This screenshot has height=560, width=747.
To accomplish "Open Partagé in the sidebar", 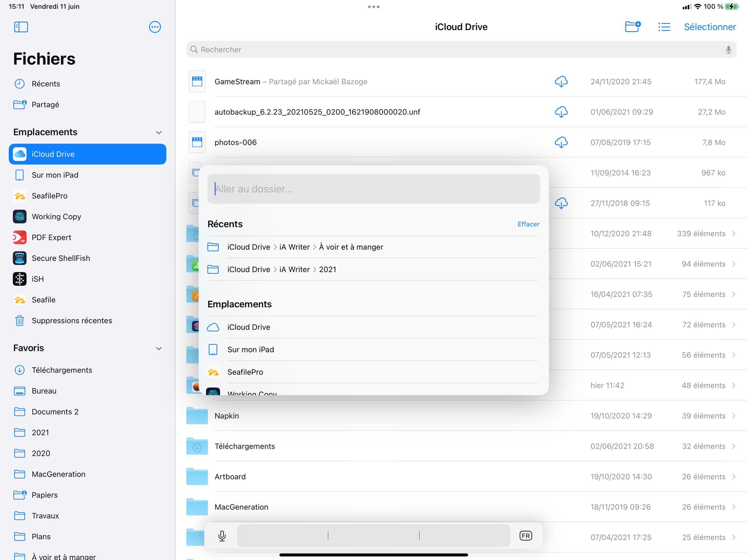I will [x=87, y=105].
